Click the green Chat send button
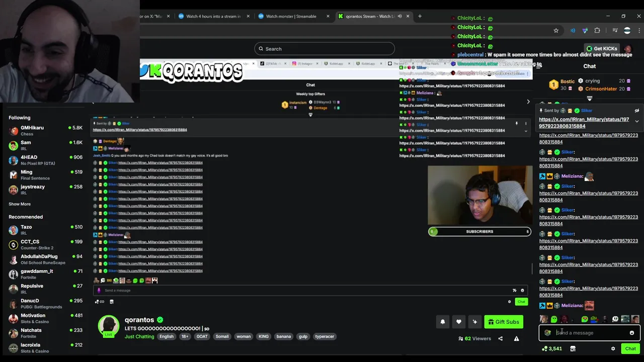 click(630, 348)
